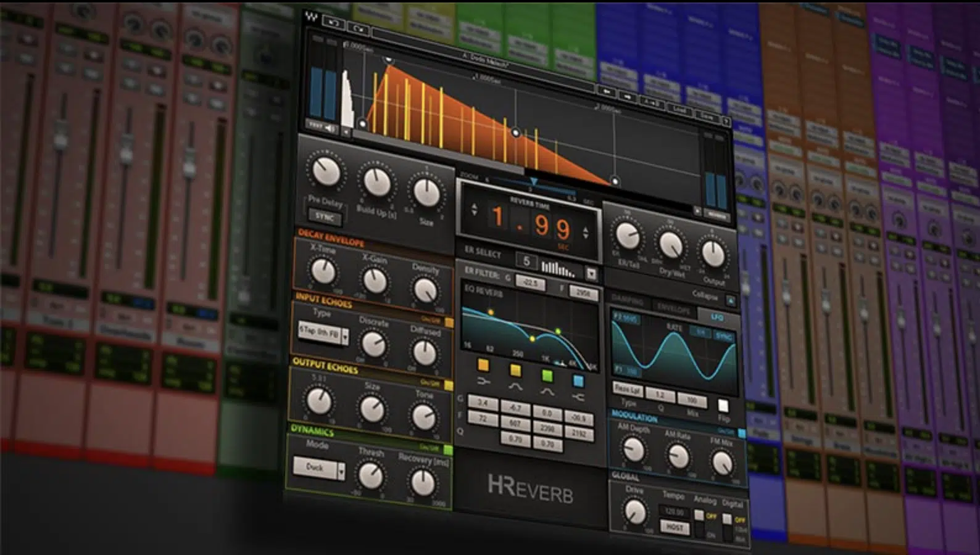Click the Waves logo icon
980x555 pixels.
[x=312, y=17]
